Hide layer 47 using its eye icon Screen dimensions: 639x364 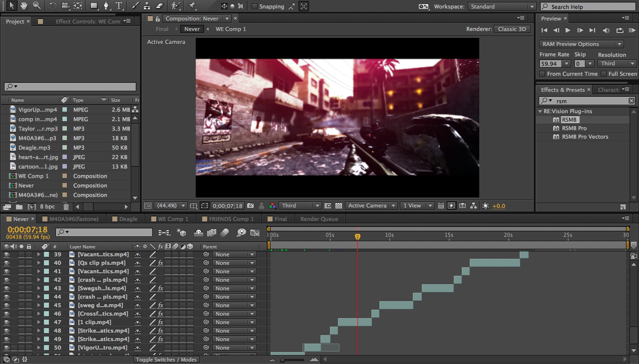click(x=6, y=322)
